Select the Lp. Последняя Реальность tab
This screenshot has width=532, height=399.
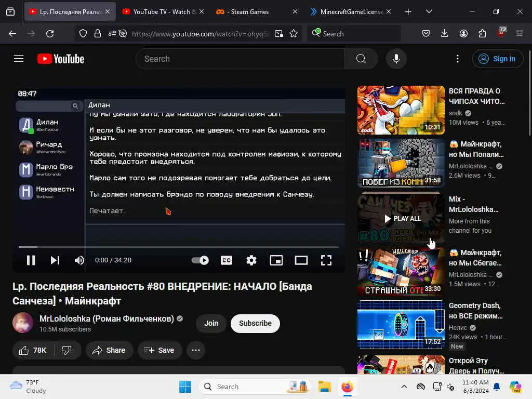point(70,11)
